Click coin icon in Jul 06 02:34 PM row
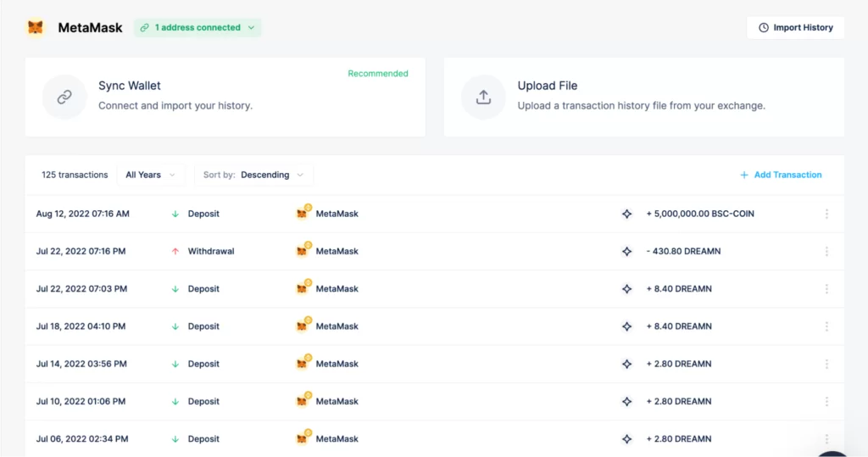 tap(626, 439)
